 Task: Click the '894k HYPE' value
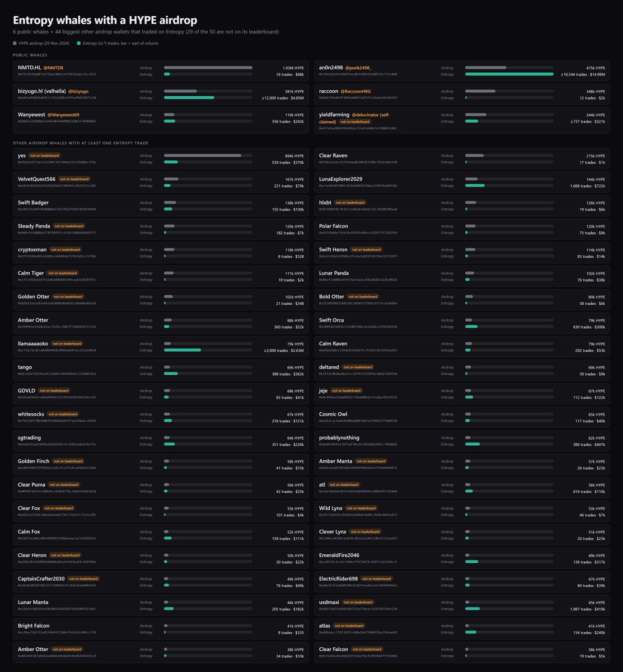tap(294, 156)
